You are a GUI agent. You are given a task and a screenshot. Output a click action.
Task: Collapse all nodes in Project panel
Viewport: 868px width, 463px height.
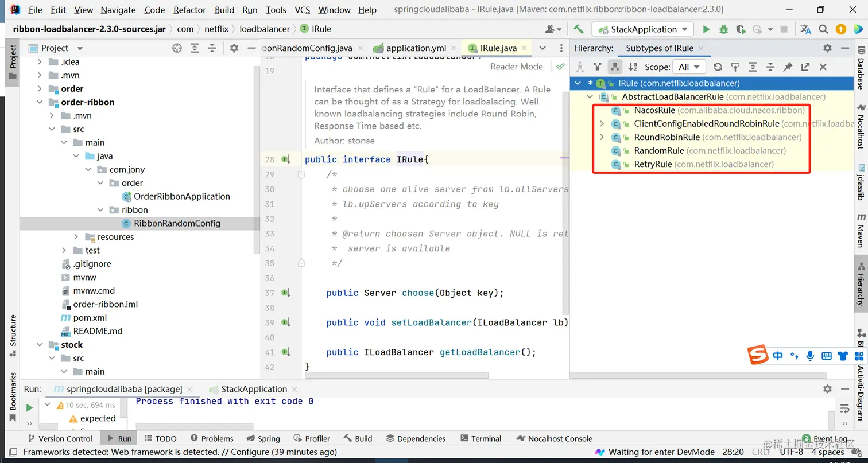pos(212,48)
